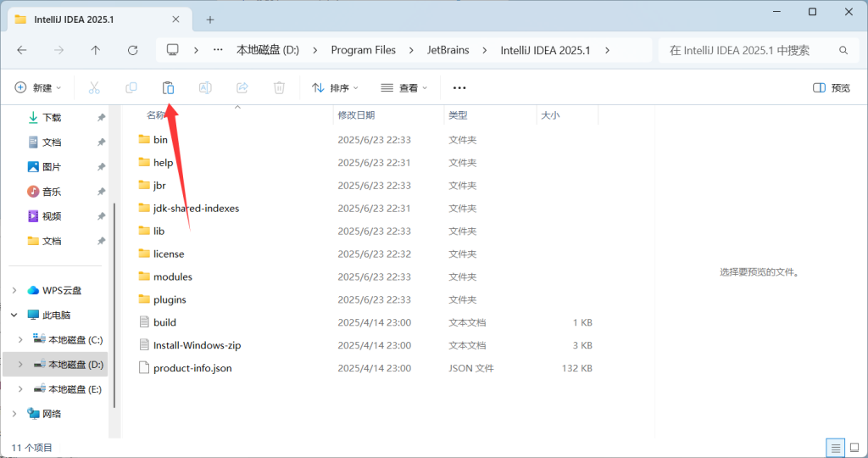The width and height of the screenshot is (868, 458).
Task: Expand 本地磁盘 (C:) tree node
Action: tap(20, 339)
